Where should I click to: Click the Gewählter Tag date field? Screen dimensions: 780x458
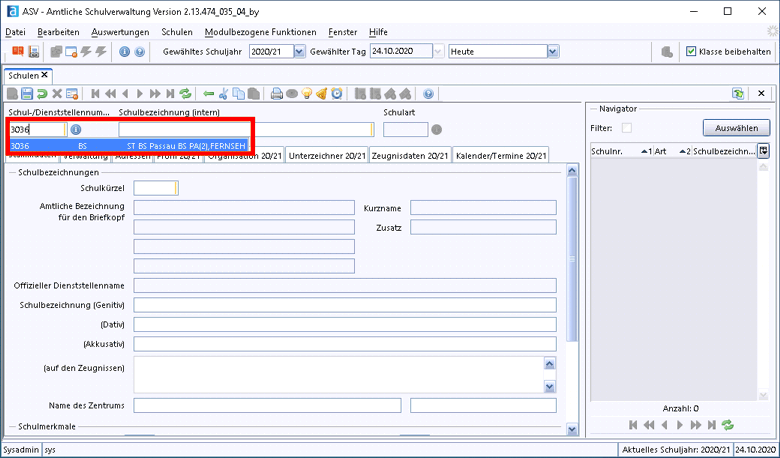point(401,51)
